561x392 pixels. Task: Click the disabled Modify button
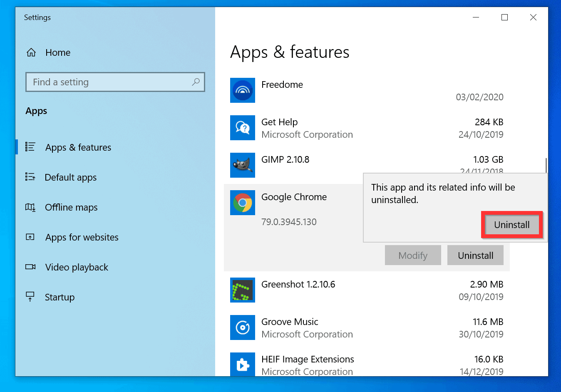[413, 255]
